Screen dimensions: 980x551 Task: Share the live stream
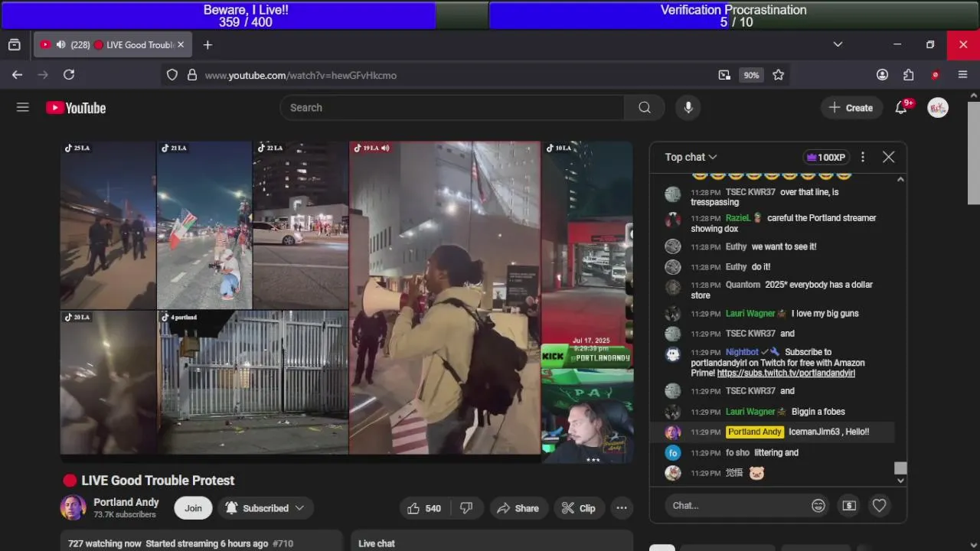pos(518,508)
